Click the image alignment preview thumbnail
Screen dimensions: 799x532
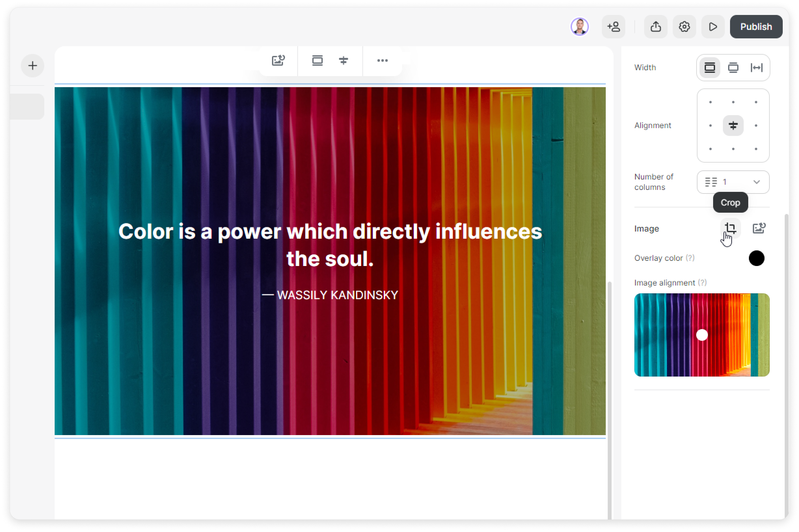pyautogui.click(x=701, y=335)
